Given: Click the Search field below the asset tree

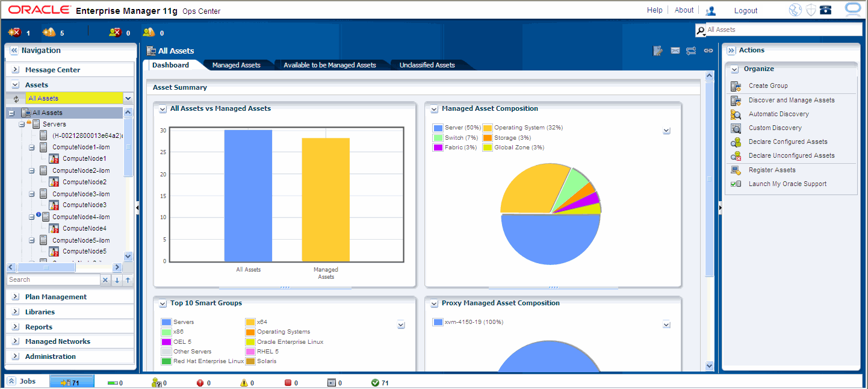Looking at the screenshot, I should click(53, 280).
